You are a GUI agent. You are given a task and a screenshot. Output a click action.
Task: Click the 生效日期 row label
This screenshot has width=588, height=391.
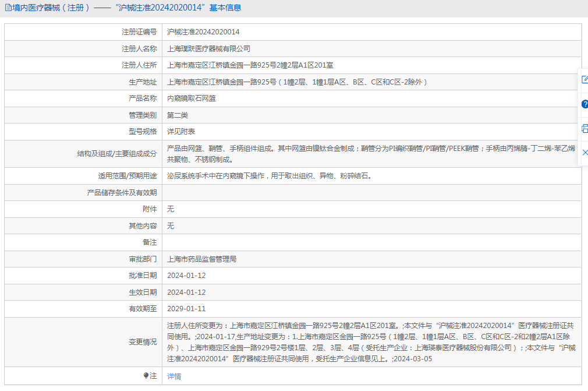tap(143, 293)
